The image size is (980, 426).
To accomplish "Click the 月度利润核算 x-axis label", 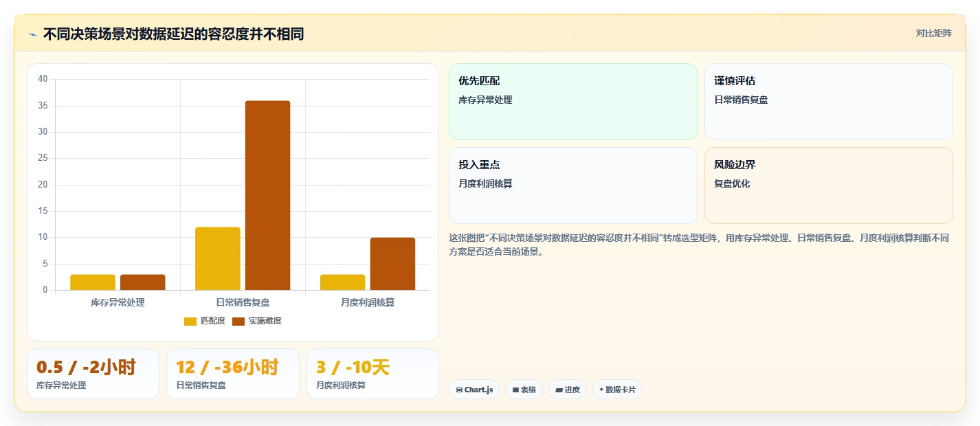I will point(368,302).
